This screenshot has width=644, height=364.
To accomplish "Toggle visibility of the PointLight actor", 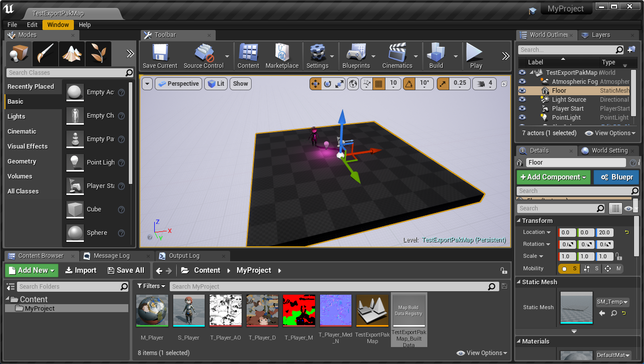I will coord(522,118).
